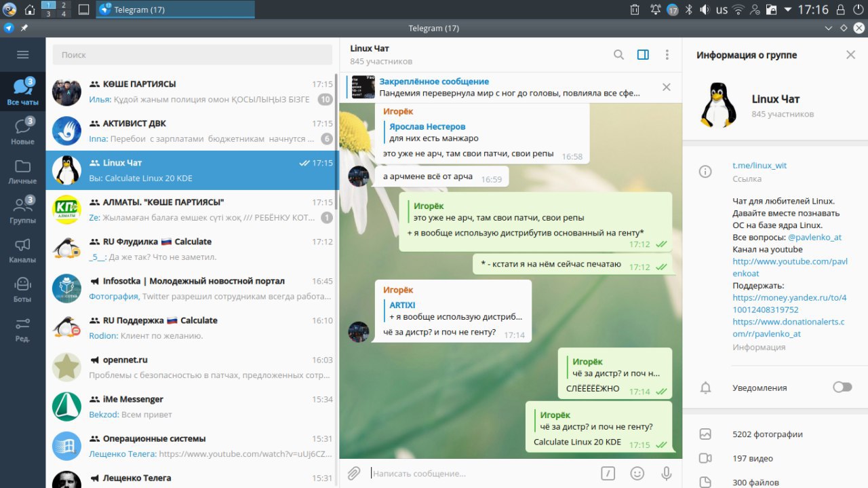Open the КӨШЕ ПАРТИЯСЫ chat
Viewport: 868px width, 488px height.
coord(191,92)
